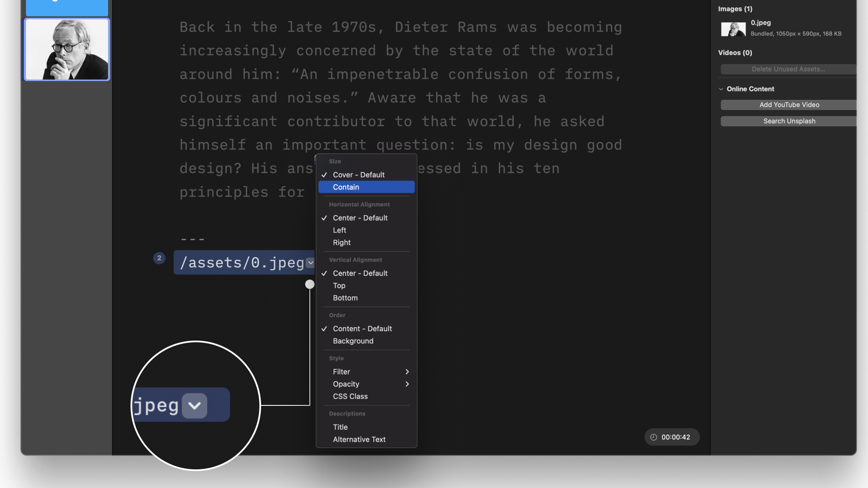Screen dimensions: 868x488
Task: Set horizontal alignment to "Right"
Action: click(x=341, y=242)
